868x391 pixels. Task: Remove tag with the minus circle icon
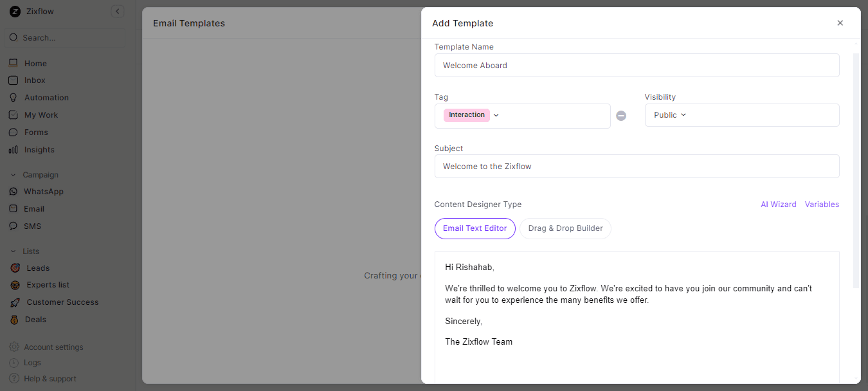tap(621, 116)
